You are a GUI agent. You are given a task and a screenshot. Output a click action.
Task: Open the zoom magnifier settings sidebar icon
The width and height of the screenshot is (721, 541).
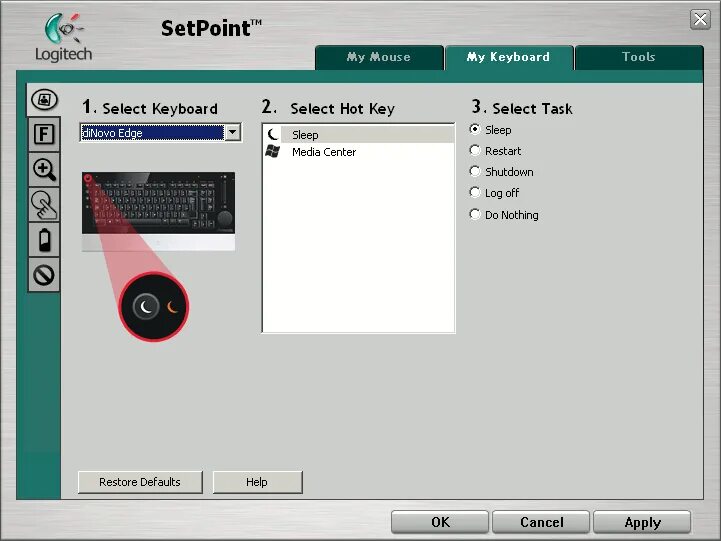pyautogui.click(x=44, y=169)
